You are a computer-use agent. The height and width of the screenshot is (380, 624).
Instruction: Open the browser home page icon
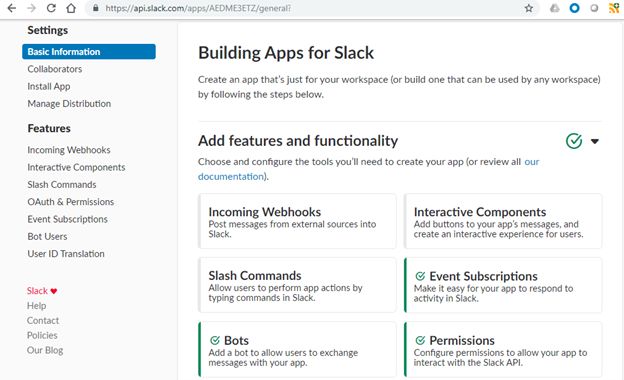pos(71,8)
